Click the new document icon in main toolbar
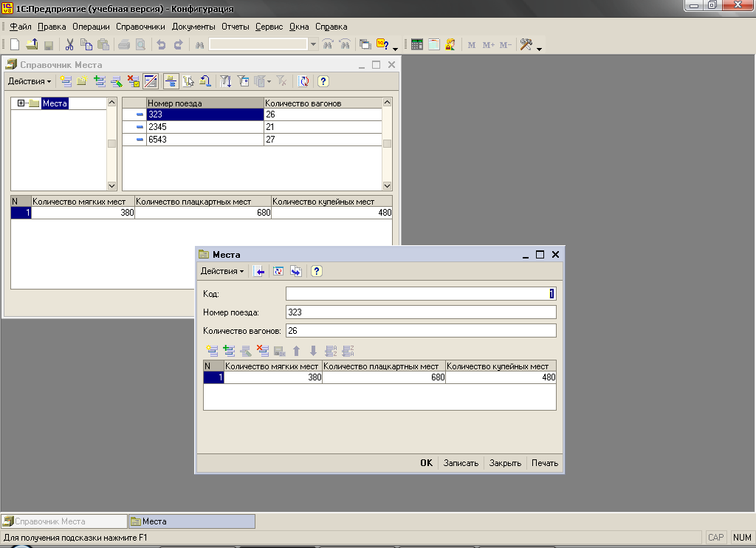This screenshot has width=756, height=548. click(x=15, y=44)
